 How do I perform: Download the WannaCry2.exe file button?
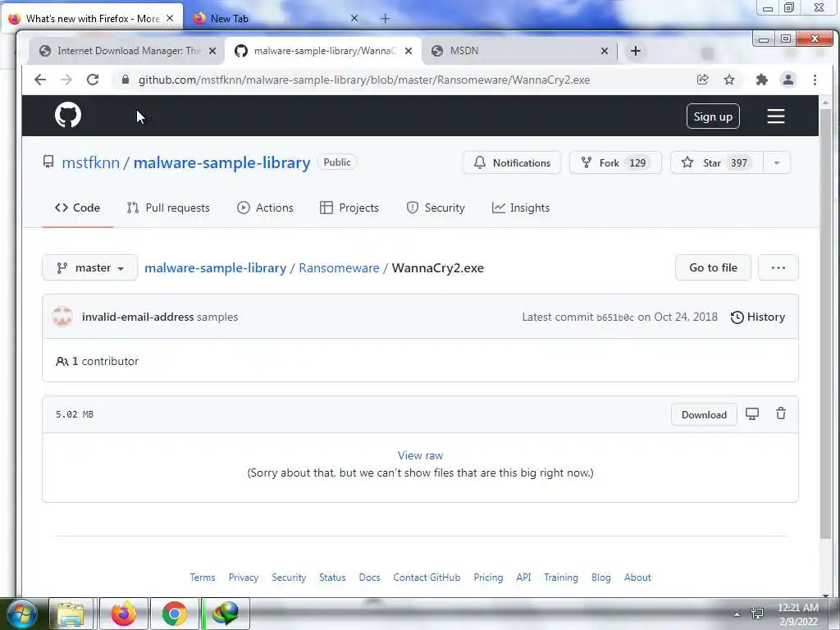pyautogui.click(x=704, y=414)
